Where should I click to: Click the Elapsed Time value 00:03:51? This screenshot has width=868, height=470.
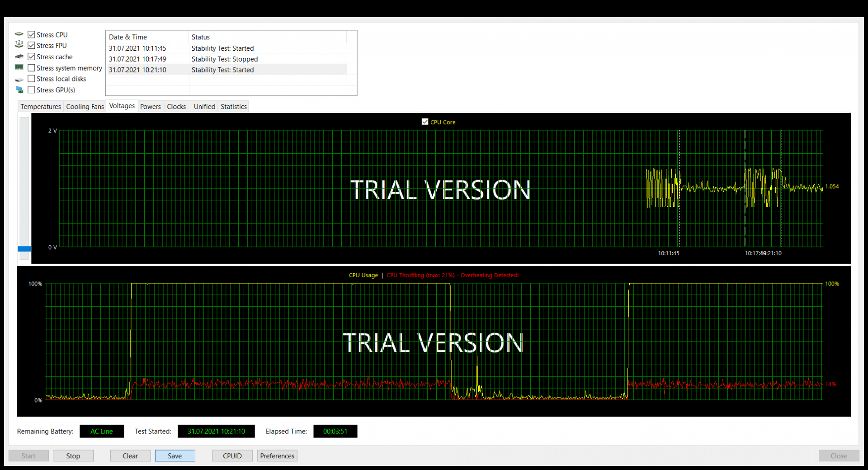click(335, 431)
